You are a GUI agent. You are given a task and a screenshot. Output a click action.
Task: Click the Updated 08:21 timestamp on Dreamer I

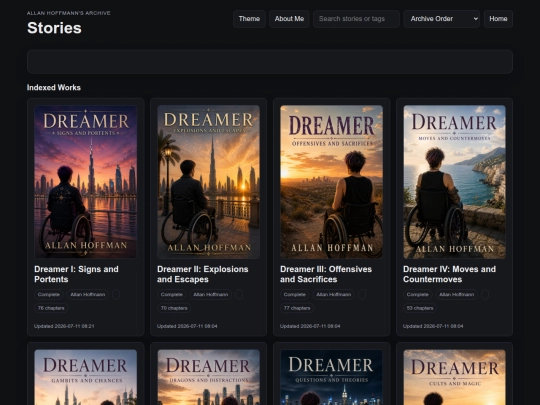(x=64, y=326)
